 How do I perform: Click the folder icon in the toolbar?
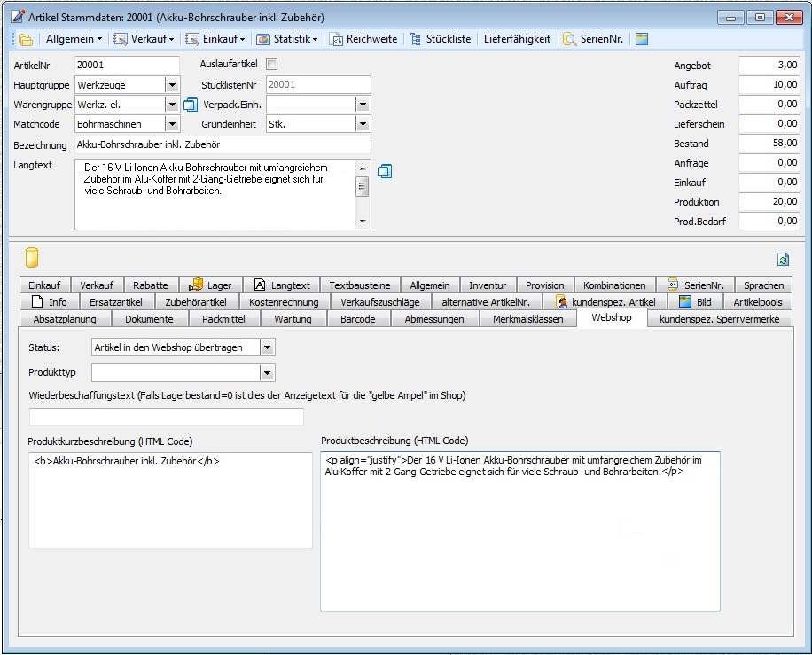click(25, 39)
